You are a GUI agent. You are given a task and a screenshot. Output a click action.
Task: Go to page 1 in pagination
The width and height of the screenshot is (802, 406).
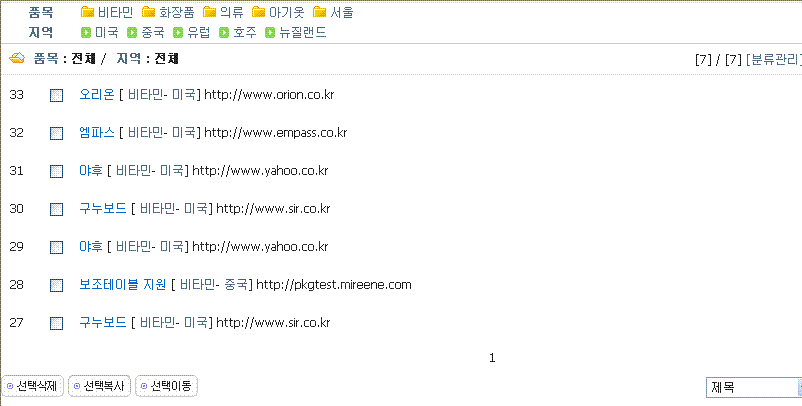pyautogui.click(x=492, y=357)
